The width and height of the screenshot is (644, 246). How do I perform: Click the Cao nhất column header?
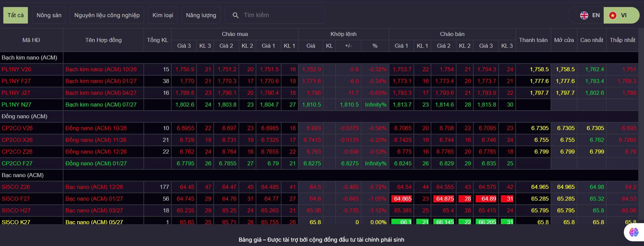pyautogui.click(x=592, y=40)
